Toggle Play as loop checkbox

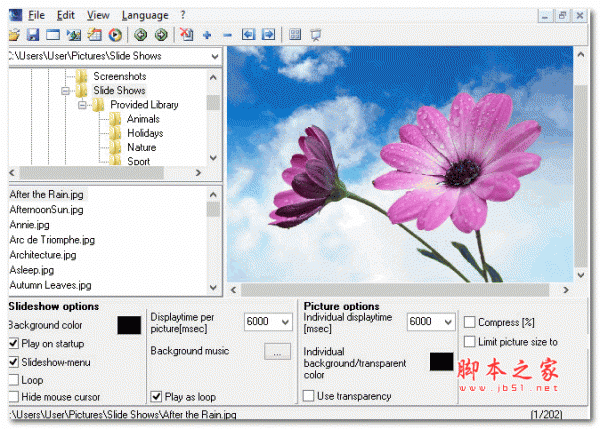coord(156,396)
